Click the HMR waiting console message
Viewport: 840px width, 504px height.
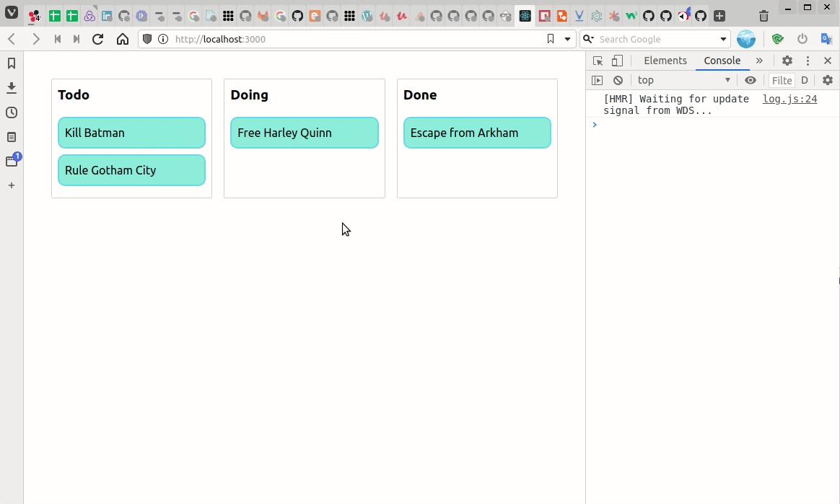676,105
